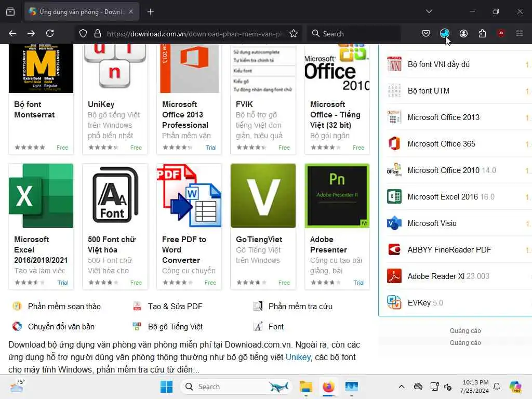The height and width of the screenshot is (399, 532).
Task: Open the UniKey app thumbnail
Action: click(115, 68)
